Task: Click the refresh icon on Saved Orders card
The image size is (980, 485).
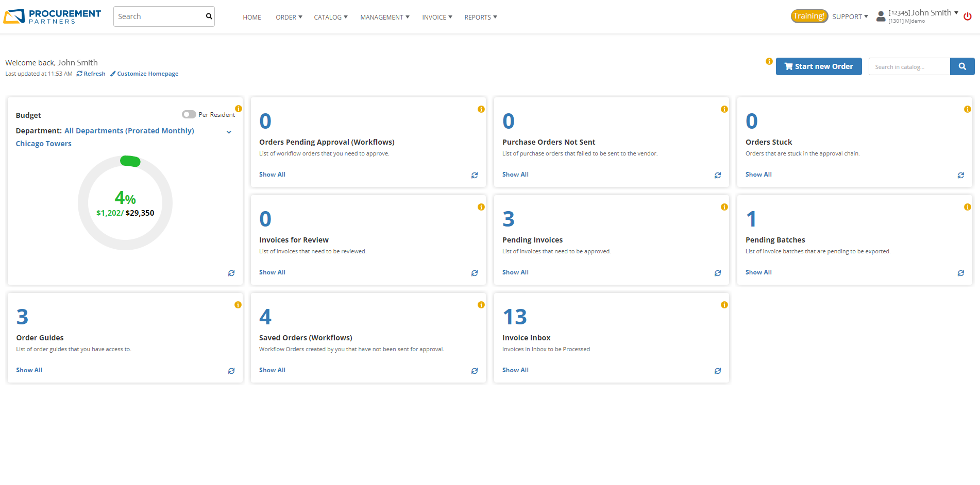Action: click(x=475, y=371)
